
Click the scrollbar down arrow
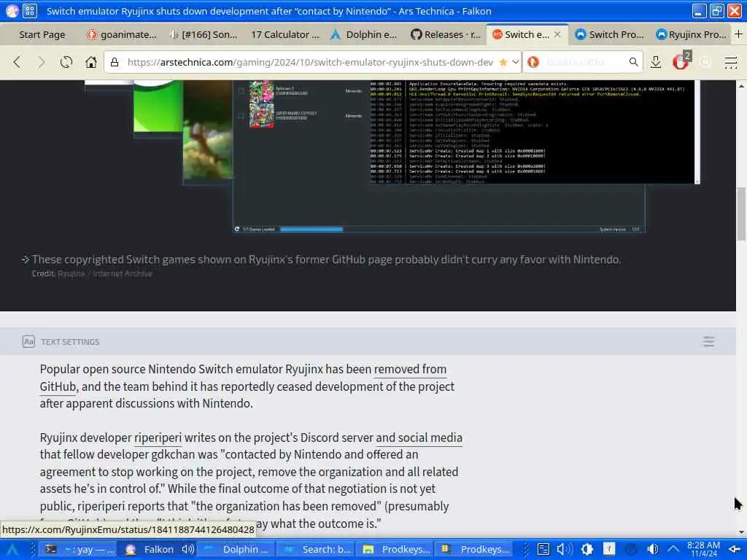click(741, 532)
